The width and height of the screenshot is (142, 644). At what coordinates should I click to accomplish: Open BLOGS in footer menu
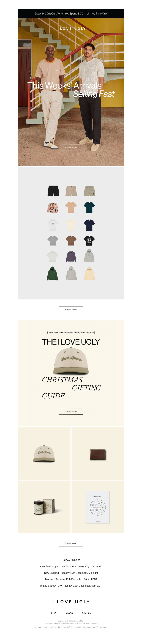coord(70,613)
